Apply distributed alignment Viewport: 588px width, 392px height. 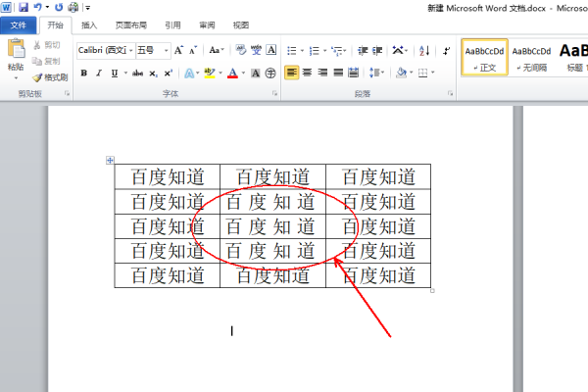353,73
